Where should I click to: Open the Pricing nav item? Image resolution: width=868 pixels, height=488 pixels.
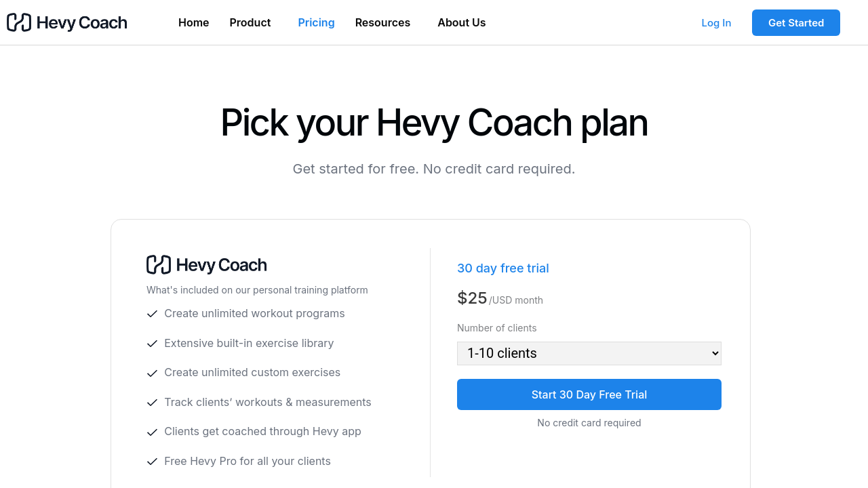click(x=316, y=22)
